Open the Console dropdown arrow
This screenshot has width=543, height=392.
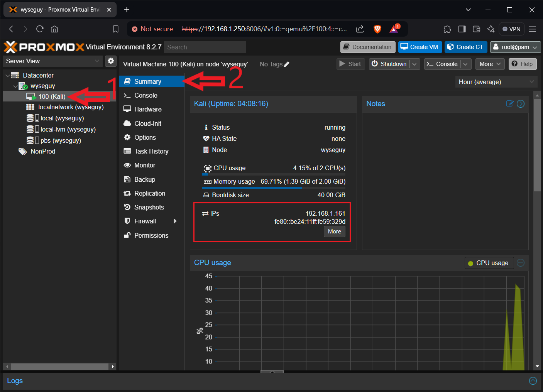tap(465, 64)
